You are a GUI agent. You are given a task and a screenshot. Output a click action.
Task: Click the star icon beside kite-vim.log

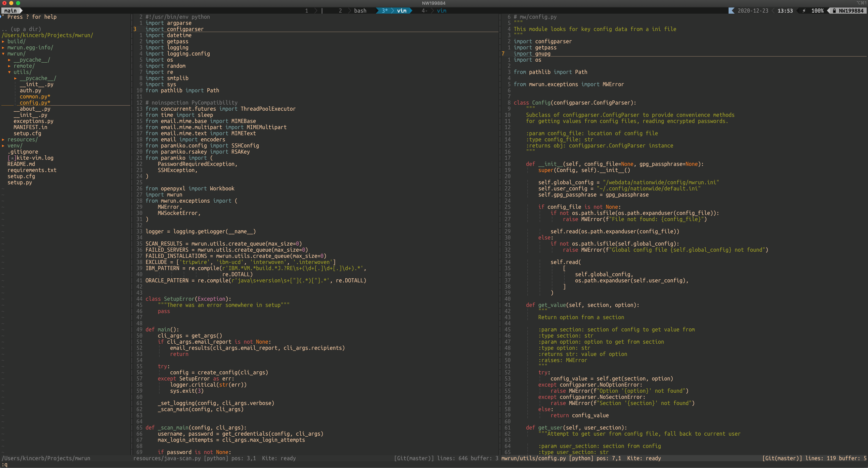click(12, 158)
